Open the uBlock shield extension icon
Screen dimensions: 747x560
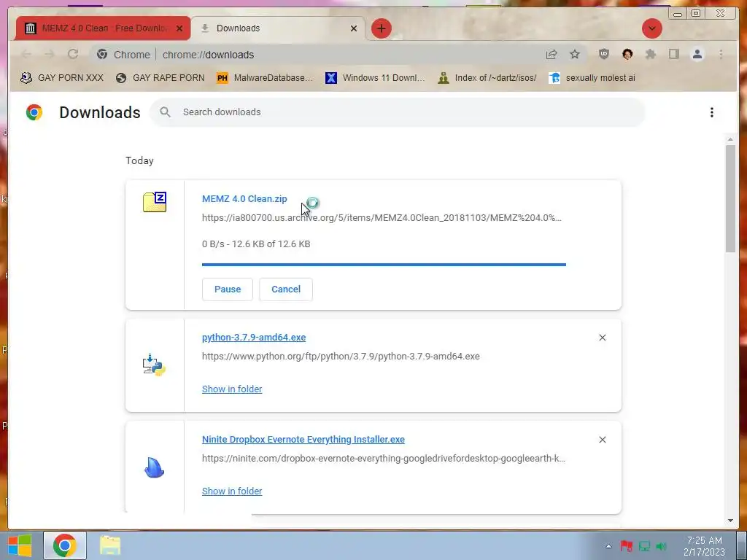[x=603, y=54]
